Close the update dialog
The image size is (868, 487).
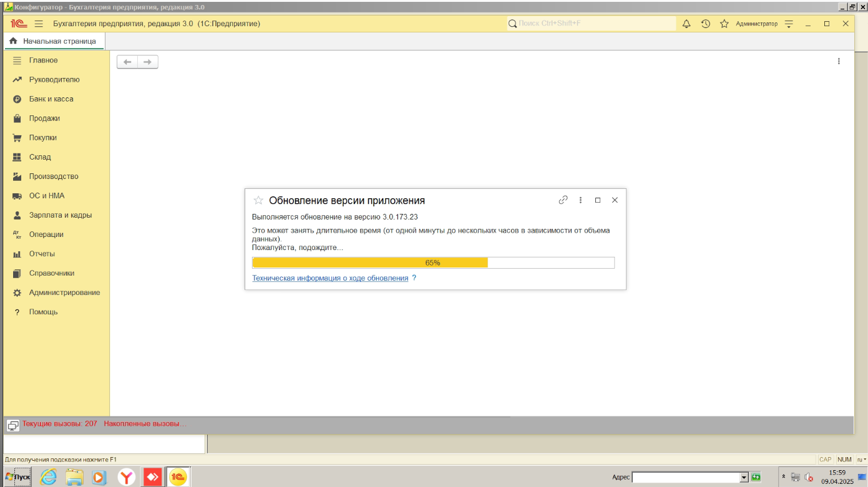615,200
